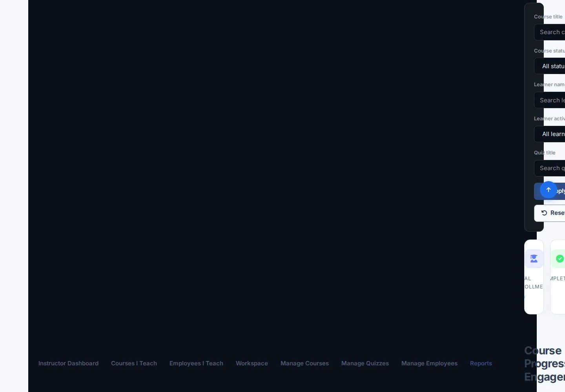Click the scroll-to-top arrow button
This screenshot has height=392, width=565.
pos(549,190)
